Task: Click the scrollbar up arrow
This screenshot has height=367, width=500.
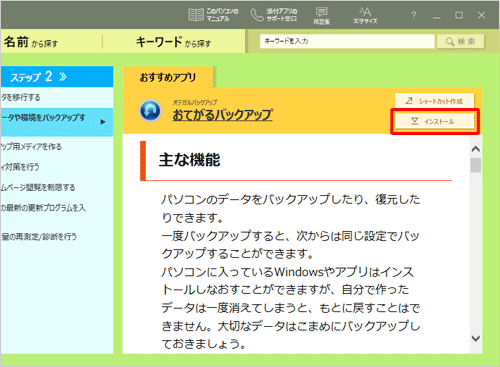Action: point(476,149)
